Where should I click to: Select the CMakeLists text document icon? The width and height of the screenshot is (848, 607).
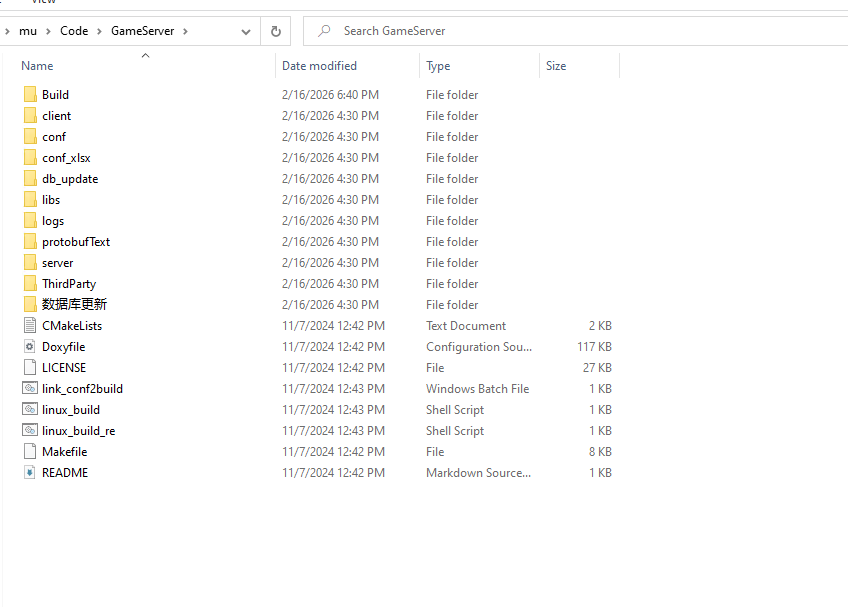[29, 326]
